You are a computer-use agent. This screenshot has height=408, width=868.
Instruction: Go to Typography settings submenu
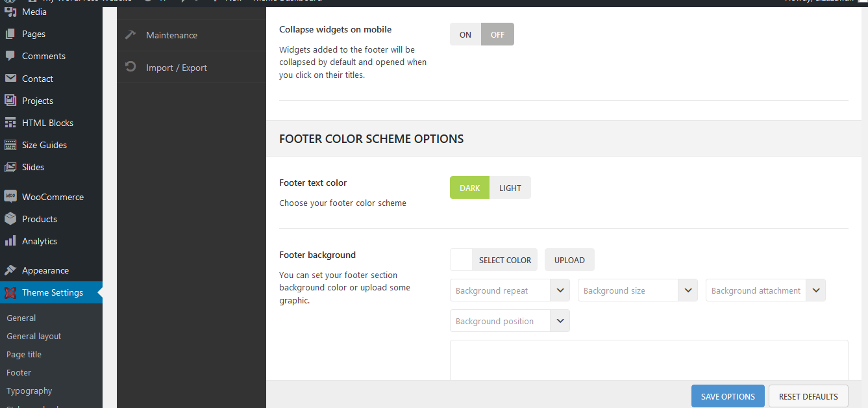tap(29, 391)
